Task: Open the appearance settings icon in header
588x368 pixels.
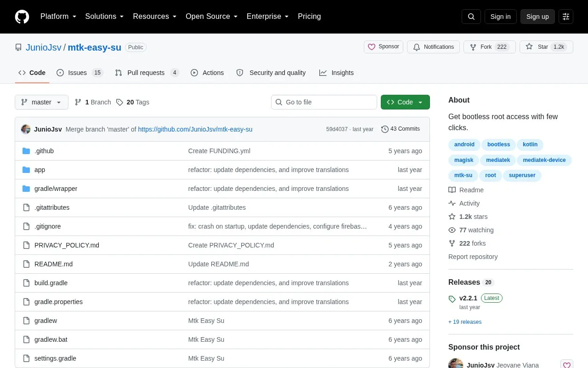Action: tap(566, 17)
